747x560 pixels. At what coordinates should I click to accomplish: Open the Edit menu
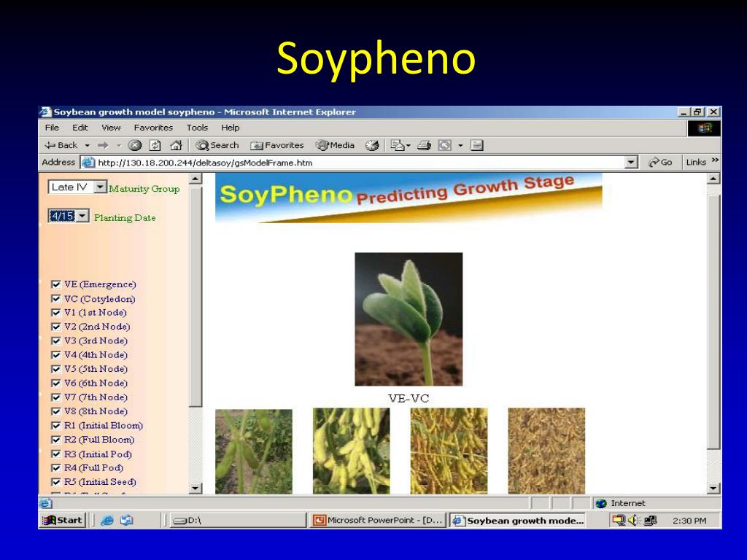pos(80,128)
